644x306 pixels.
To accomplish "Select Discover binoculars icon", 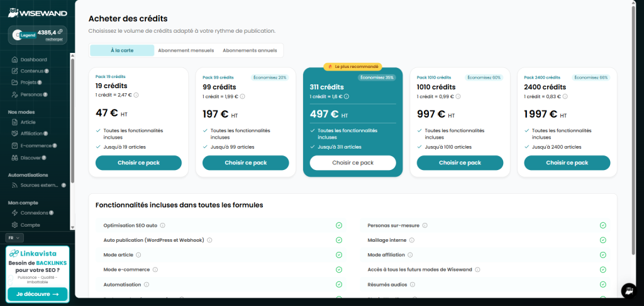I will click(x=15, y=157).
